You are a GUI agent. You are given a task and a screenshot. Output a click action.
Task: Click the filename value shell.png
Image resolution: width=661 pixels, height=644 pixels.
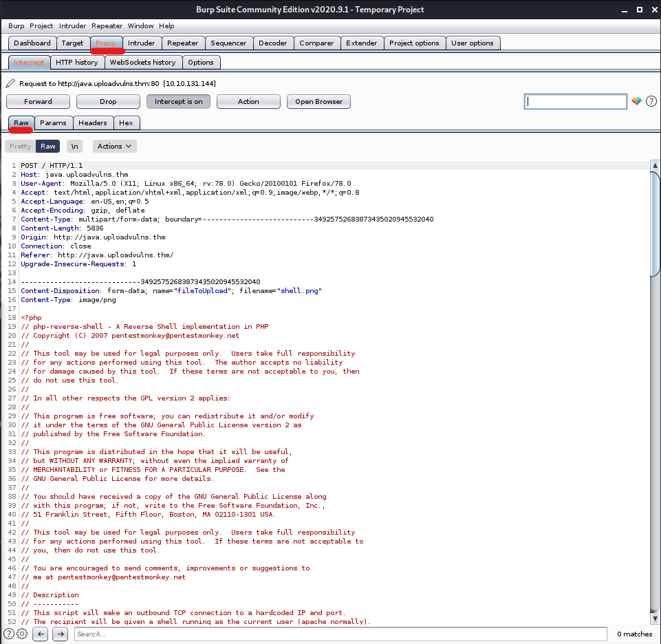[x=299, y=290]
